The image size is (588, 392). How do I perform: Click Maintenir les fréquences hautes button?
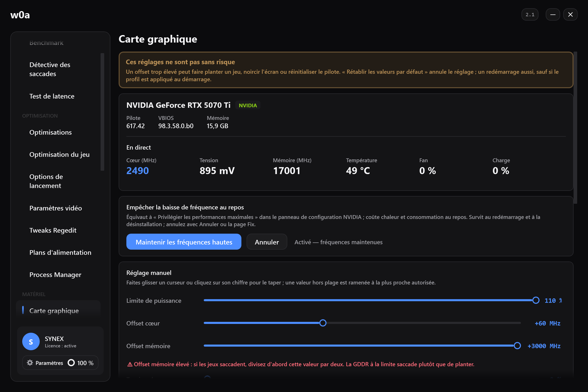pyautogui.click(x=184, y=242)
